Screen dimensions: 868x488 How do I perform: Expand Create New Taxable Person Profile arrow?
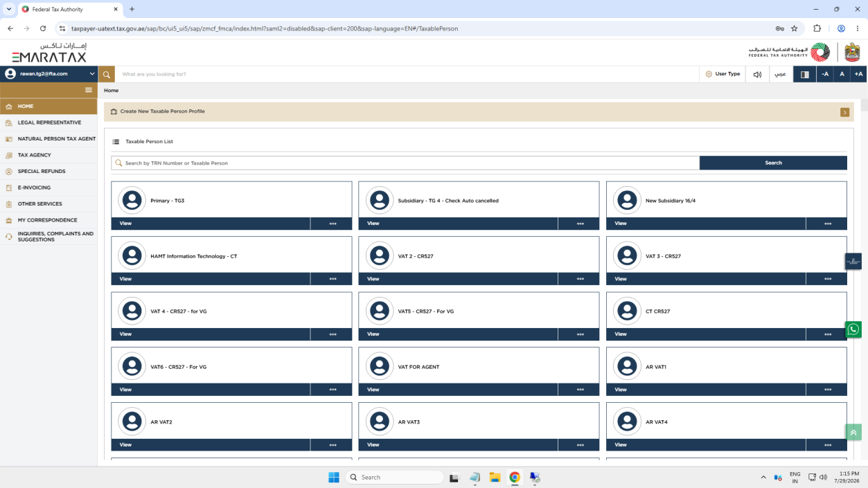(844, 112)
